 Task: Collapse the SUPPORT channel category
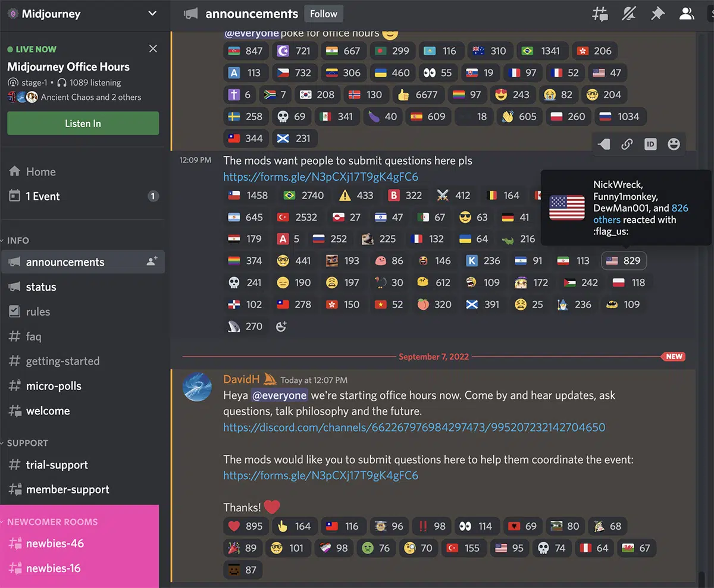(26, 442)
